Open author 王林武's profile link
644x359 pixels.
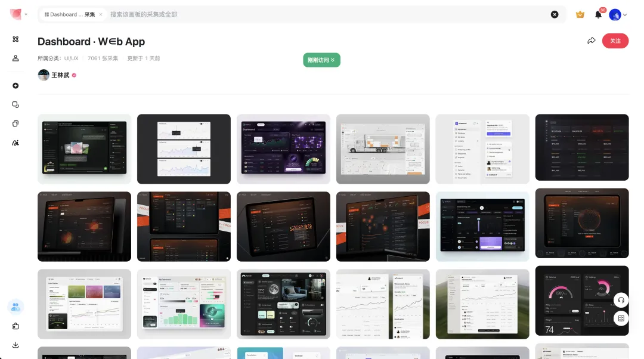[60, 75]
